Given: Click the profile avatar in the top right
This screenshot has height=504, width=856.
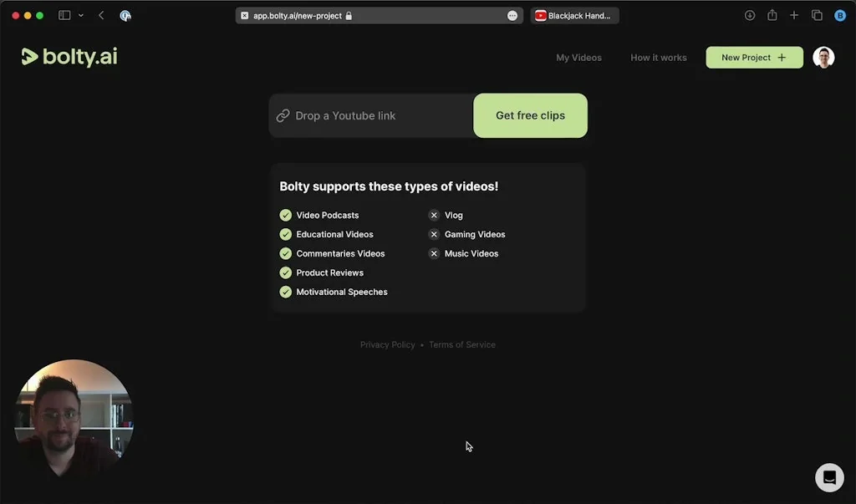Looking at the screenshot, I should (x=823, y=57).
